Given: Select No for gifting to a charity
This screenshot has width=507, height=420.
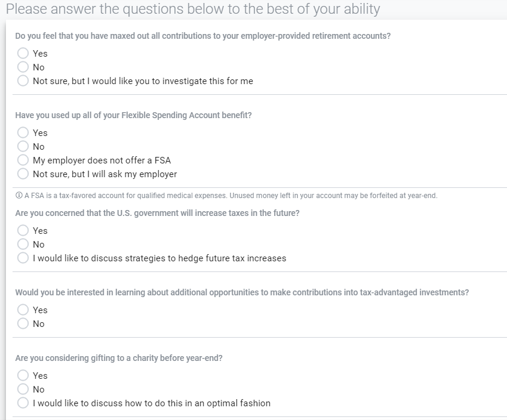Looking at the screenshot, I should (x=23, y=389).
